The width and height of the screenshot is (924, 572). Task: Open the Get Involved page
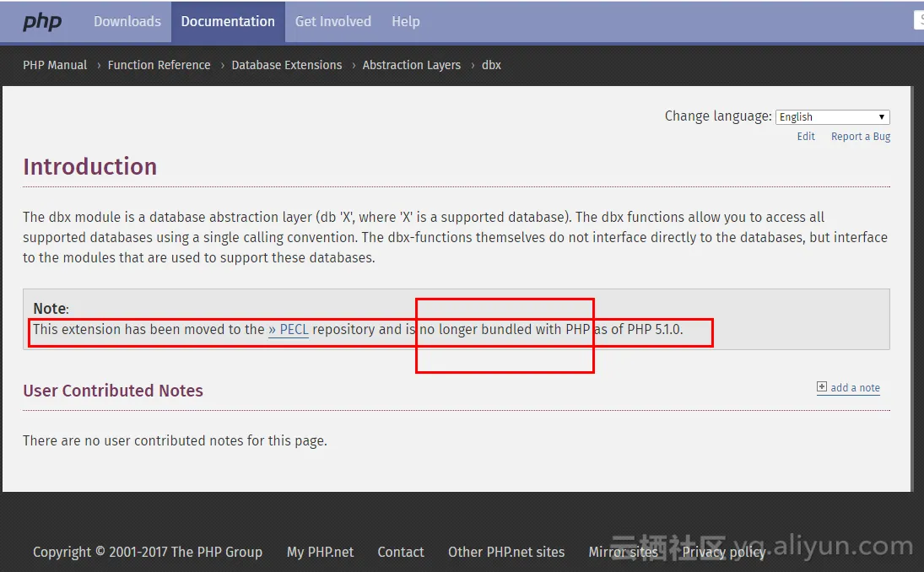pyautogui.click(x=332, y=22)
